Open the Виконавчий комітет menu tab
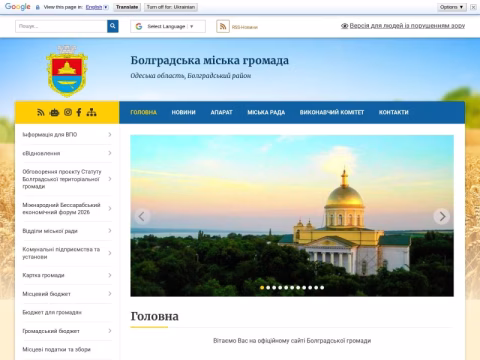480x360 pixels. click(332, 112)
